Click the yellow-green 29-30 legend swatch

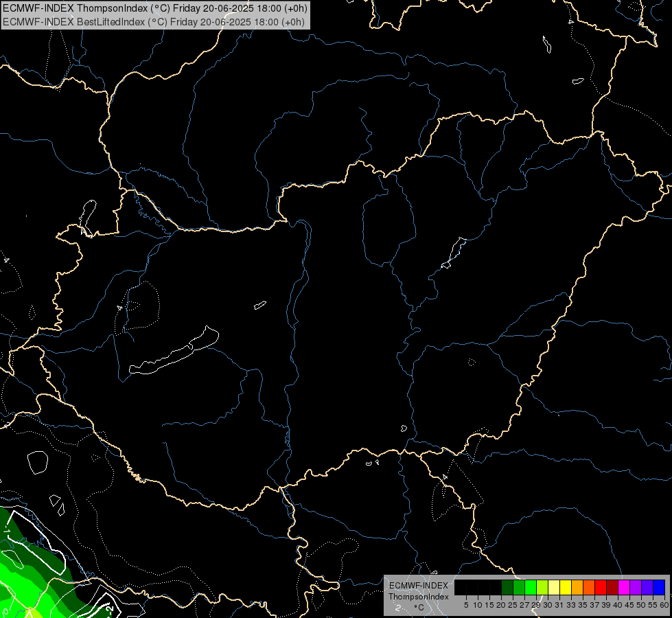point(542,587)
